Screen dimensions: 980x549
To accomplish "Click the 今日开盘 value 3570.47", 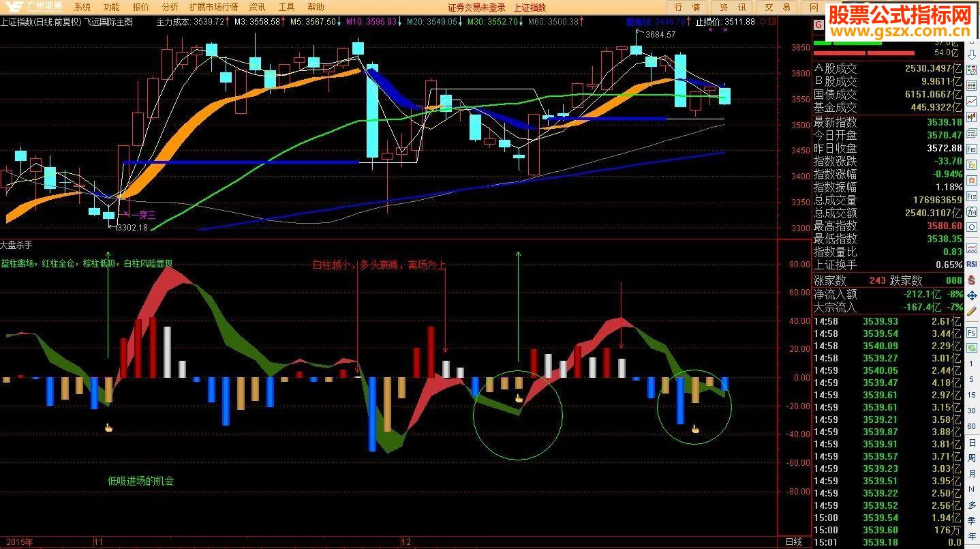I will (945, 136).
